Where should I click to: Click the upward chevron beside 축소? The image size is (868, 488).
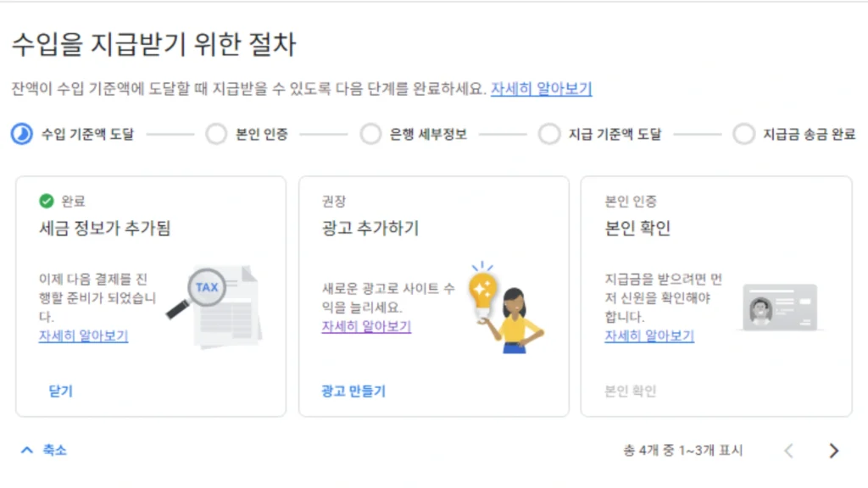tap(28, 450)
